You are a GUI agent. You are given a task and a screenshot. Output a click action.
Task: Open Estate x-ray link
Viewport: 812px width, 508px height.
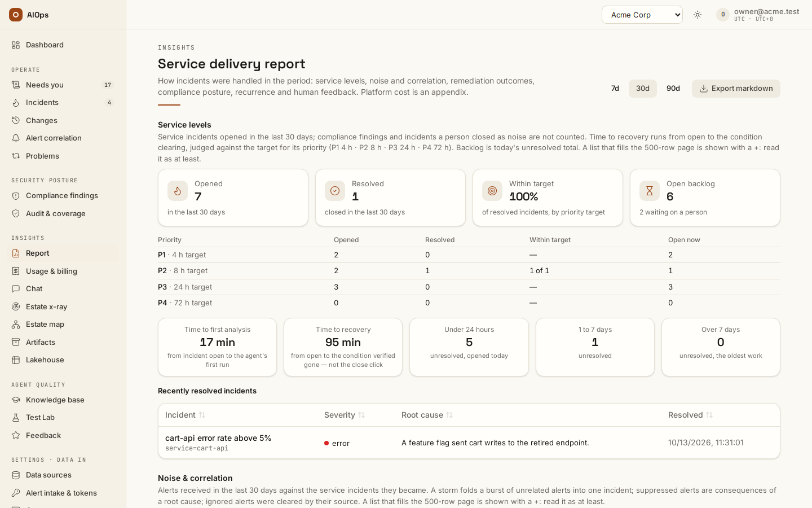click(x=63, y=307)
